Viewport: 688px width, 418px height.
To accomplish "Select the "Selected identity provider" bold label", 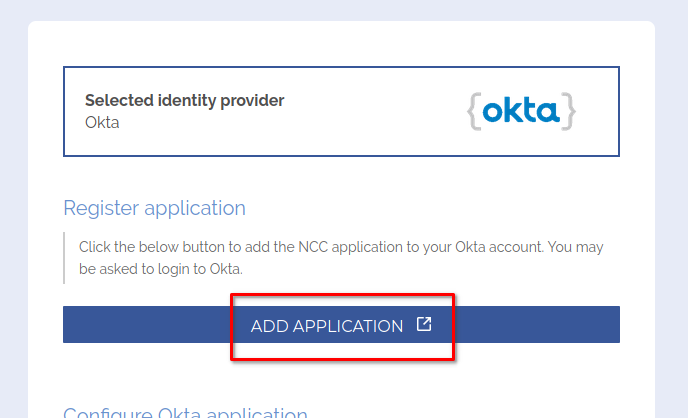I will (x=184, y=100).
